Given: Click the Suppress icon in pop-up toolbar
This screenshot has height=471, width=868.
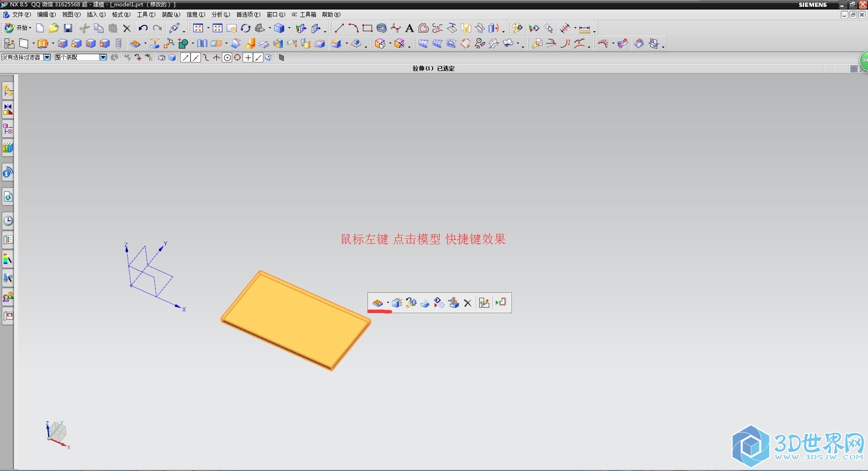Looking at the screenshot, I should tap(425, 303).
